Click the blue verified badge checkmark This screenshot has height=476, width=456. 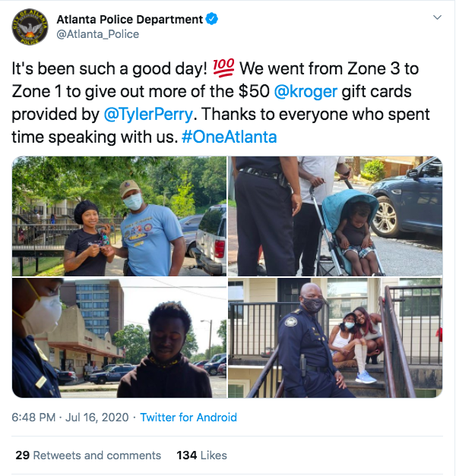[x=211, y=19]
